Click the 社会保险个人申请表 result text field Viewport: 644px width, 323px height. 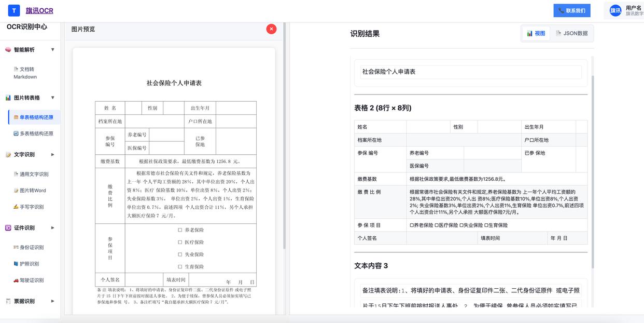pos(471,72)
